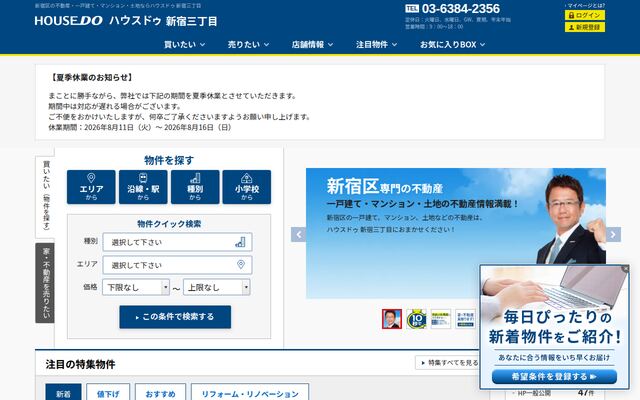640x400 pixels.
Task: Show previous banner slide
Action: (298, 234)
